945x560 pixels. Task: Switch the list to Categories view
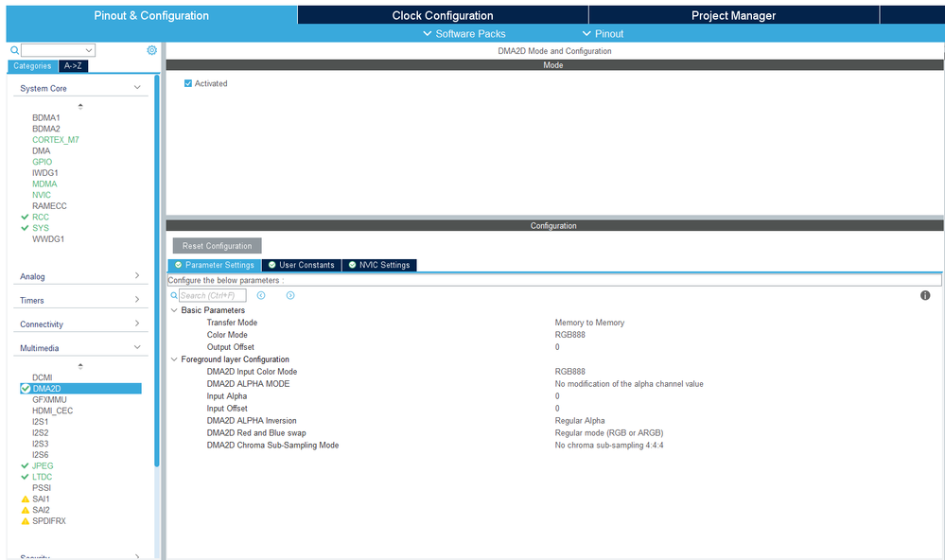32,65
